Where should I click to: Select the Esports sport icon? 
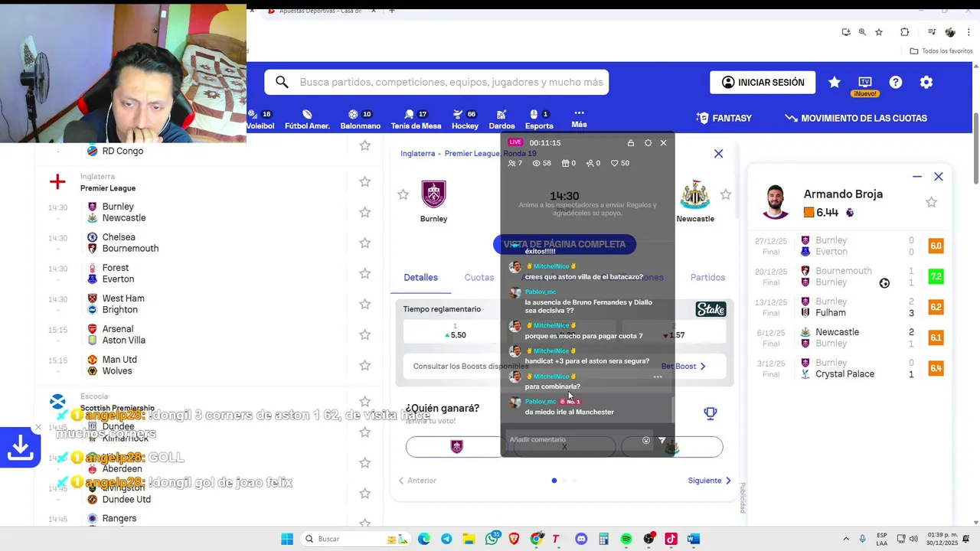coord(539,119)
